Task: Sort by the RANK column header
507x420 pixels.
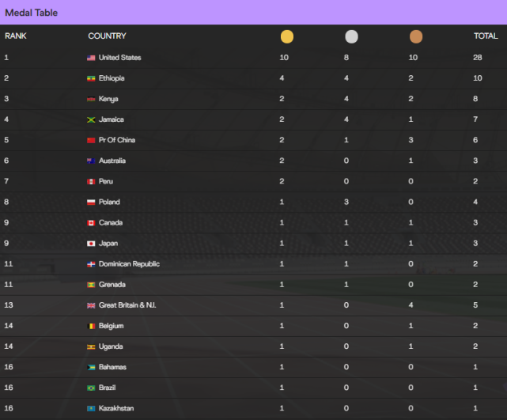Action: click(x=16, y=36)
